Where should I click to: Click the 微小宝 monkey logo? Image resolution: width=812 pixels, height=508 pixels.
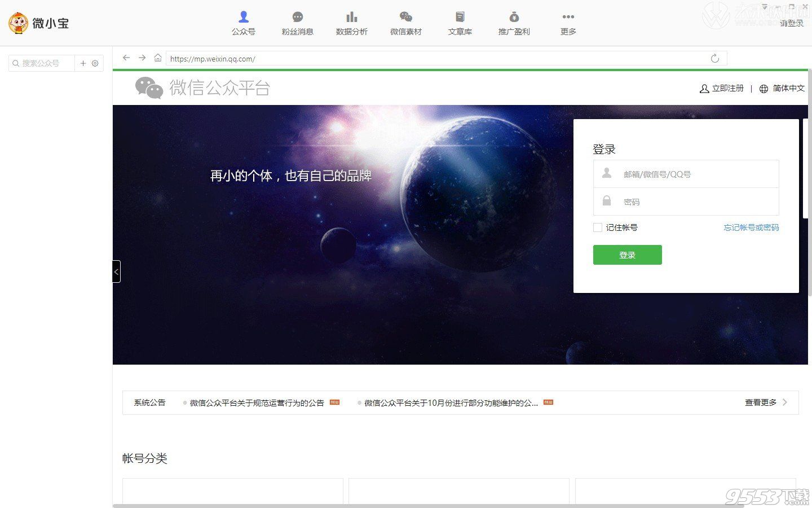18,23
